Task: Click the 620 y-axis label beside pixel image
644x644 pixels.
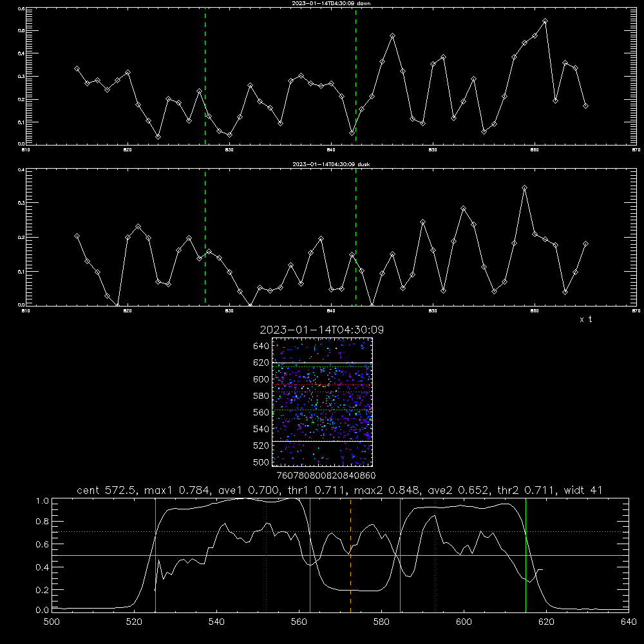Action: tap(261, 363)
